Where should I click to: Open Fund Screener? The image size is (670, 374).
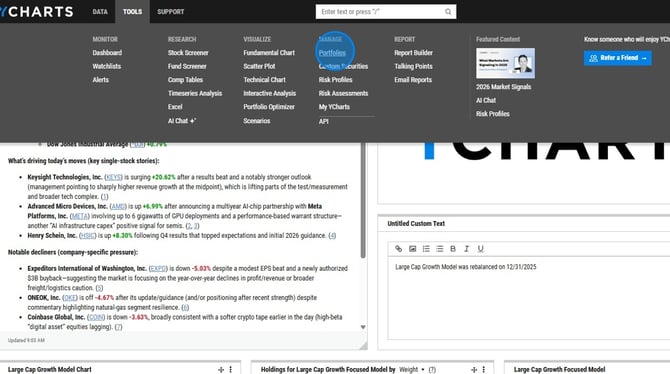point(187,66)
